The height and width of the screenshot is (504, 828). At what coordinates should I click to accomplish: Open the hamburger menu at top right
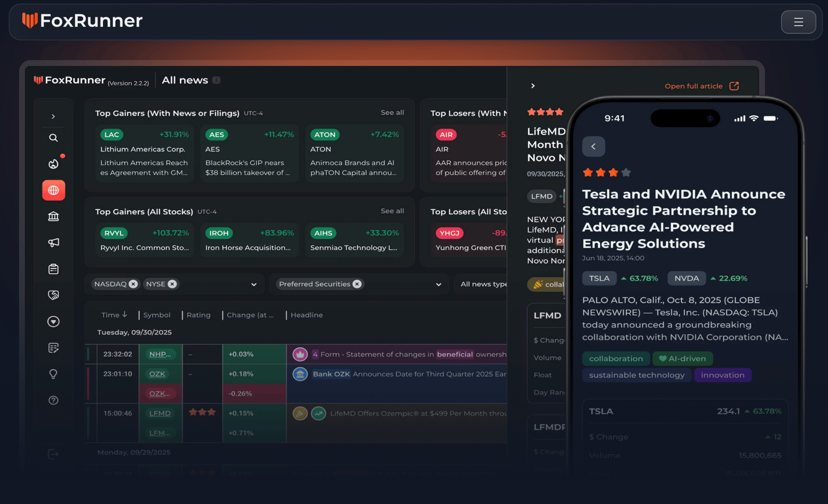click(x=798, y=22)
